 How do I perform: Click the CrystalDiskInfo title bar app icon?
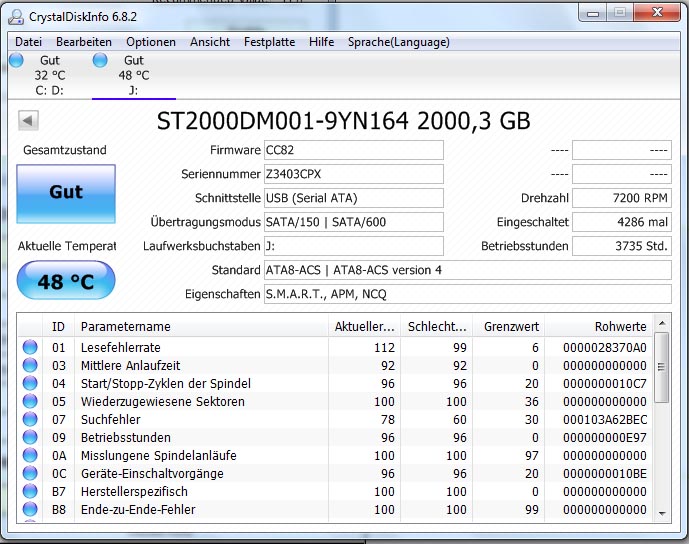coord(16,17)
